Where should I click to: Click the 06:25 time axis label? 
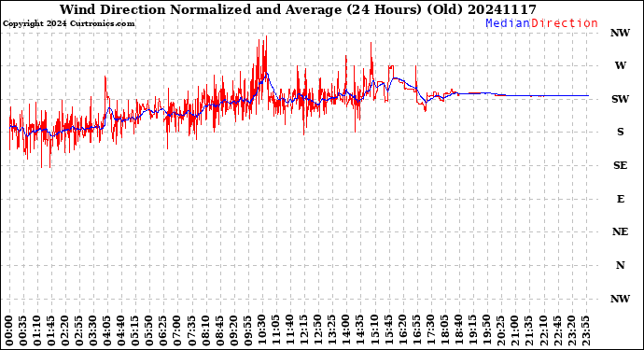163,330
